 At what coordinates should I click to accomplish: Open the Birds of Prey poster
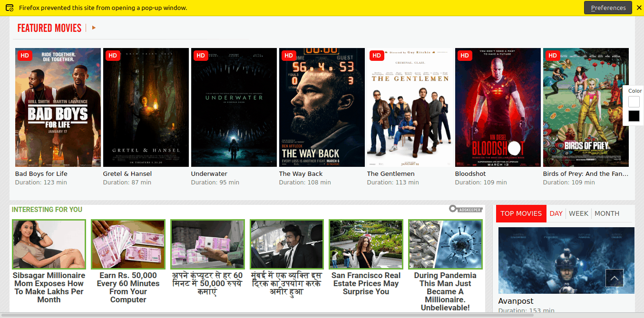pos(586,107)
